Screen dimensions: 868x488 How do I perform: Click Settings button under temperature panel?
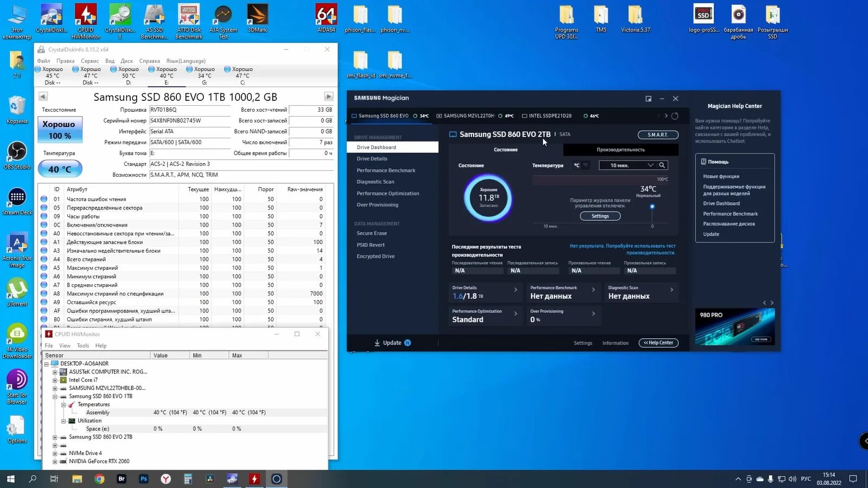(600, 216)
